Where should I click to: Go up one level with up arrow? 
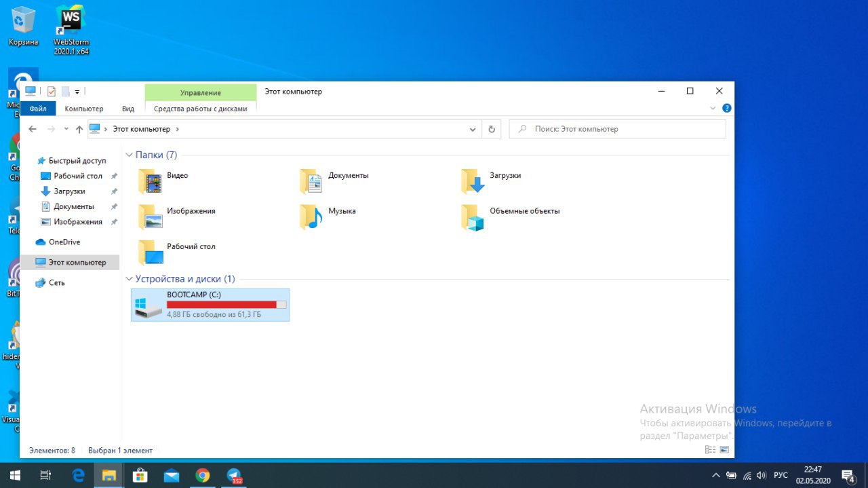tap(79, 129)
